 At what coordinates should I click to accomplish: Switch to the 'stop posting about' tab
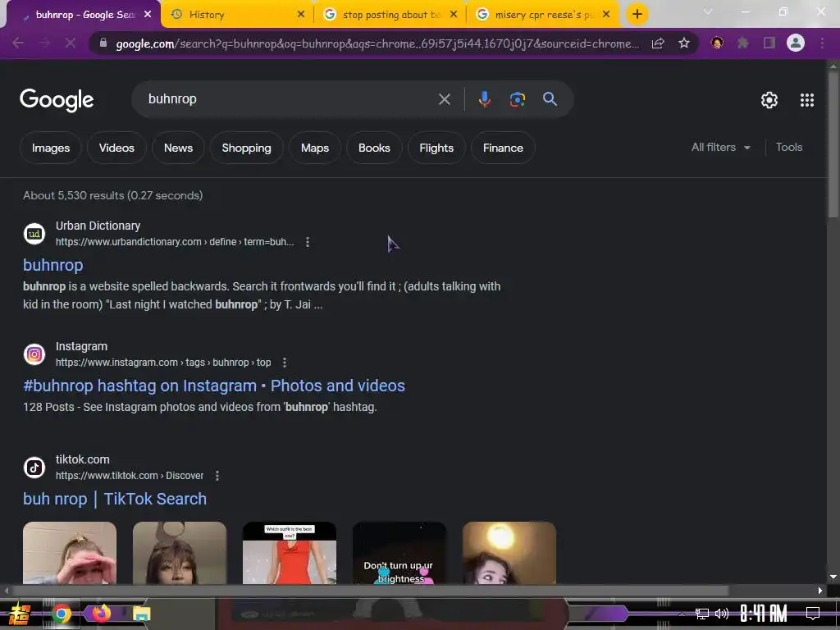[390, 15]
